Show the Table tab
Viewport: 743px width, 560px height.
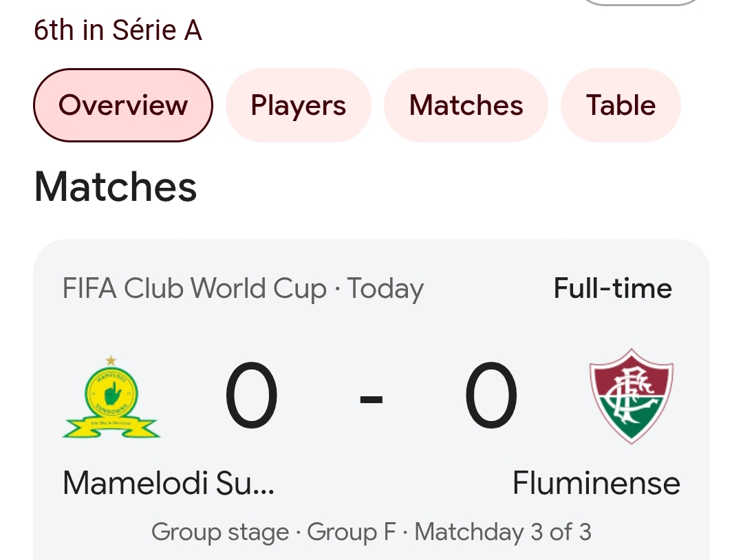[621, 105]
